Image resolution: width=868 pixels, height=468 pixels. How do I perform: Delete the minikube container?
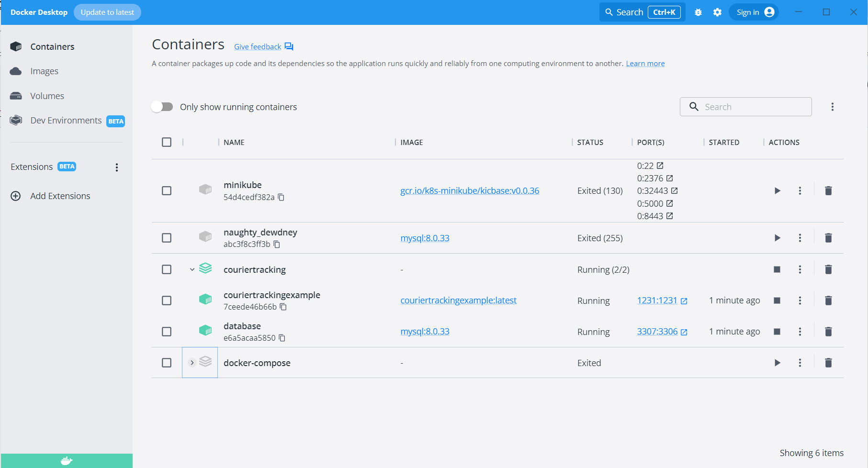(828, 191)
